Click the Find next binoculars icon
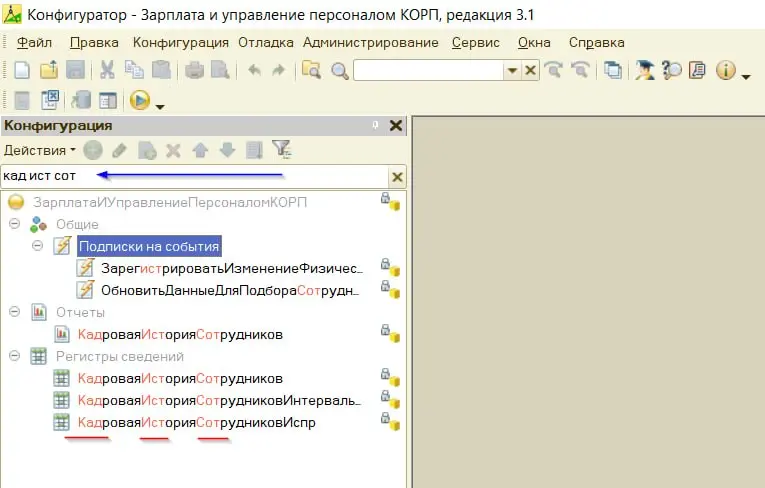Screen dimensions: 765x488 553,71
